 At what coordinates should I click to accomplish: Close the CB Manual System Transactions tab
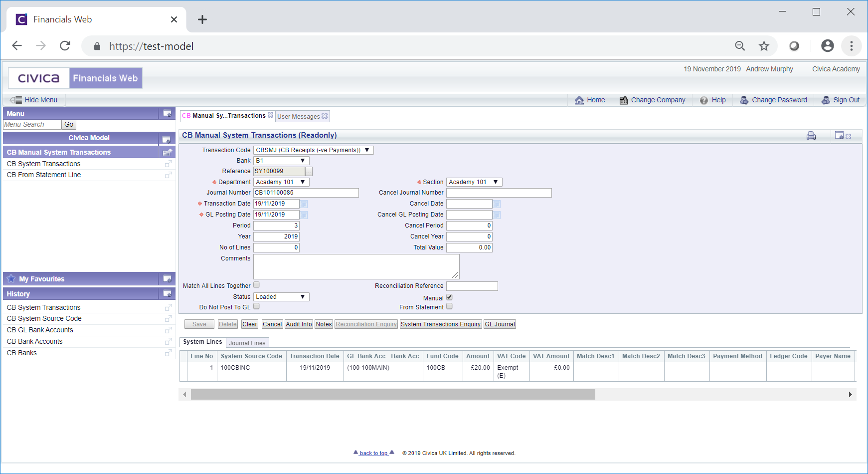271,115
